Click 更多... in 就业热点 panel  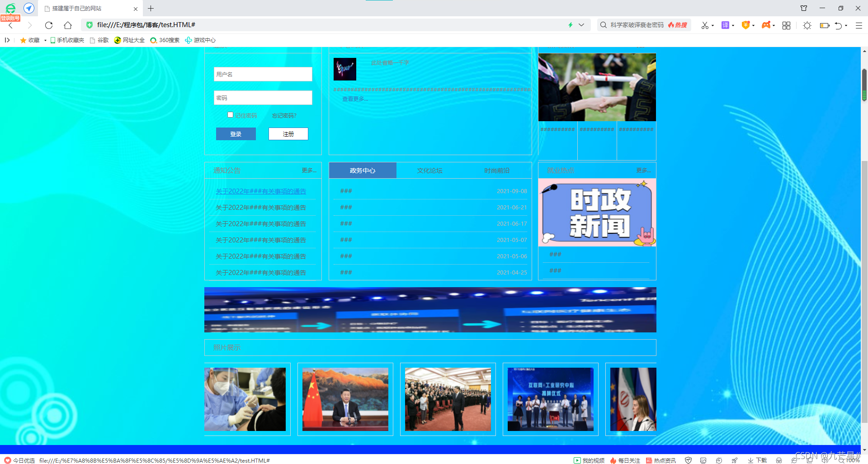[644, 170]
